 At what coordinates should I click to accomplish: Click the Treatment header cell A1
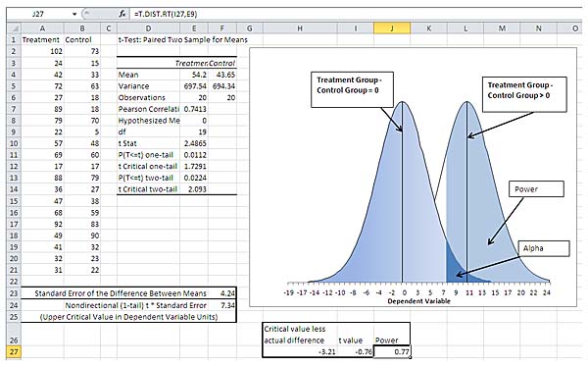[42, 40]
